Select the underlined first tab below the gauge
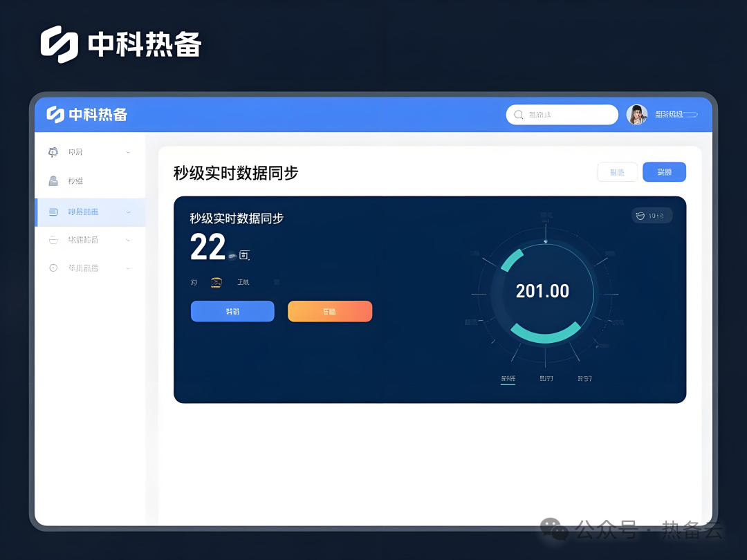This screenshot has height=560, width=747. click(508, 378)
